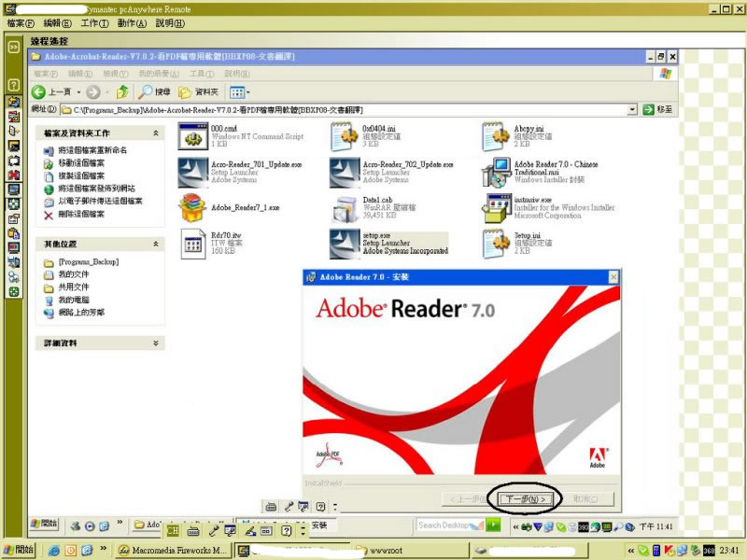The image size is (747, 560).
Task: Click the Forward arrow in Explorer toolbar
Action: tap(93, 91)
